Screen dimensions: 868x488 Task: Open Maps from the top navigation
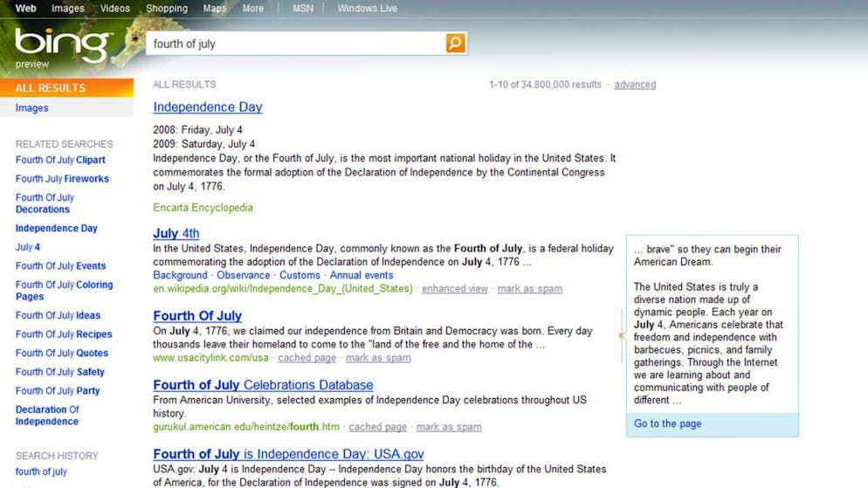[214, 8]
